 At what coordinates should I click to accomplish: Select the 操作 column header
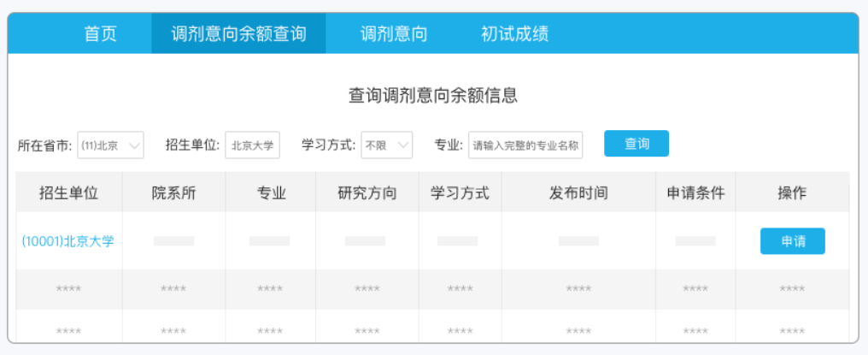click(x=791, y=192)
